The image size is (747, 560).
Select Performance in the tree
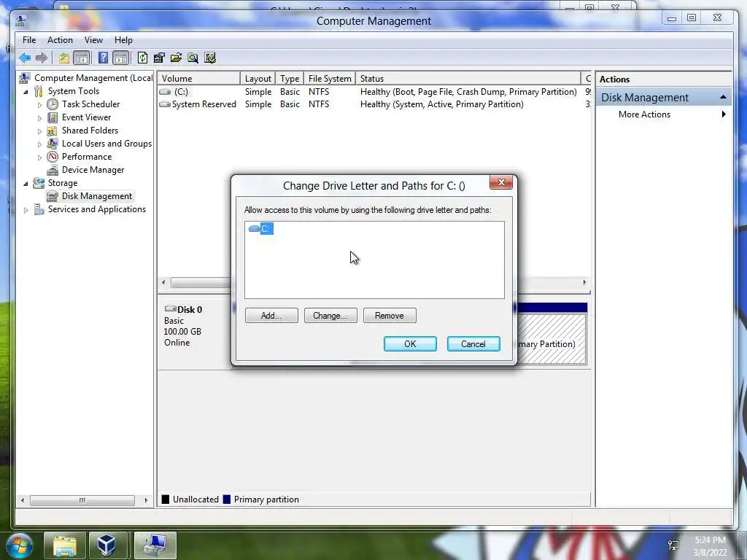87,157
